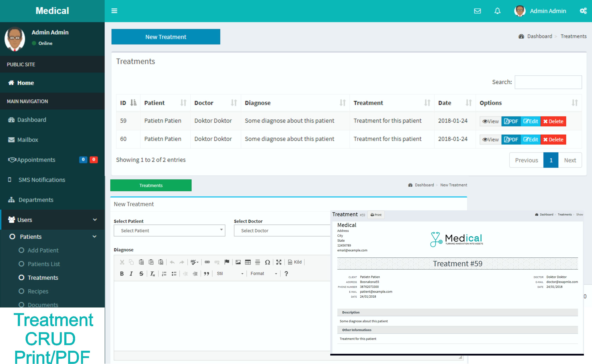This screenshot has width=592, height=364.
Task: Toggle bold in the Diagnose editor
Action: click(x=122, y=273)
